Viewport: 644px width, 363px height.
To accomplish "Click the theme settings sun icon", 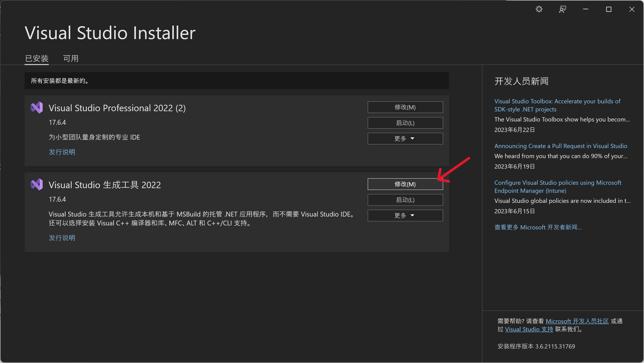I will [539, 9].
